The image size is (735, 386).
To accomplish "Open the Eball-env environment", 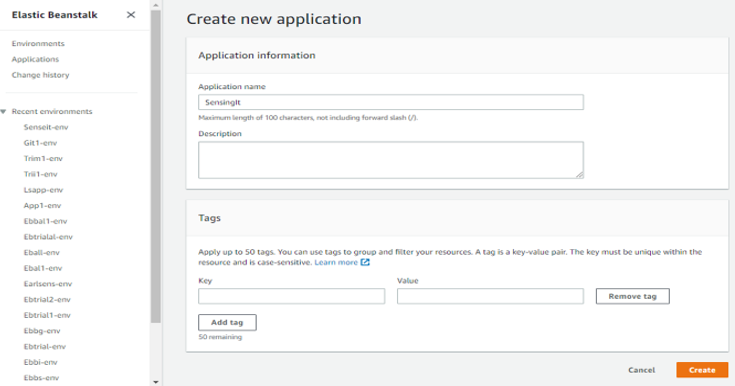I will pyautogui.click(x=42, y=252).
